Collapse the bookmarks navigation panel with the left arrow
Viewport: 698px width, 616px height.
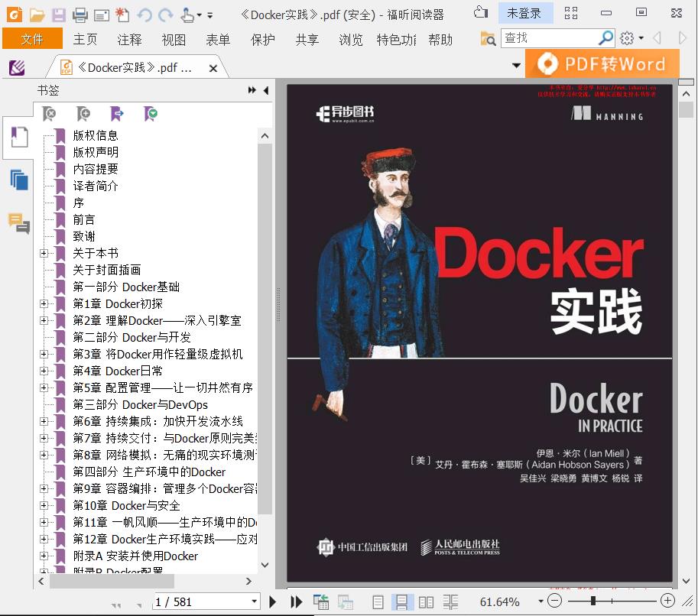click(266, 90)
